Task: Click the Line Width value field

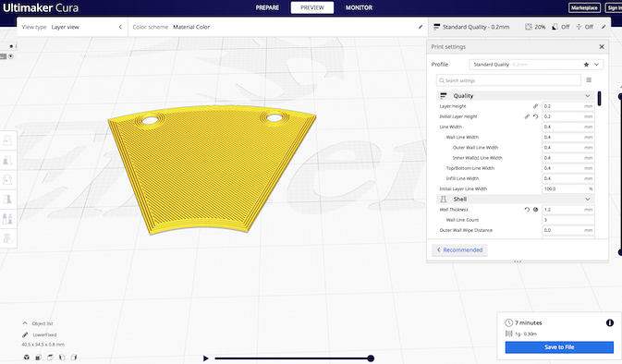Action: (568, 127)
